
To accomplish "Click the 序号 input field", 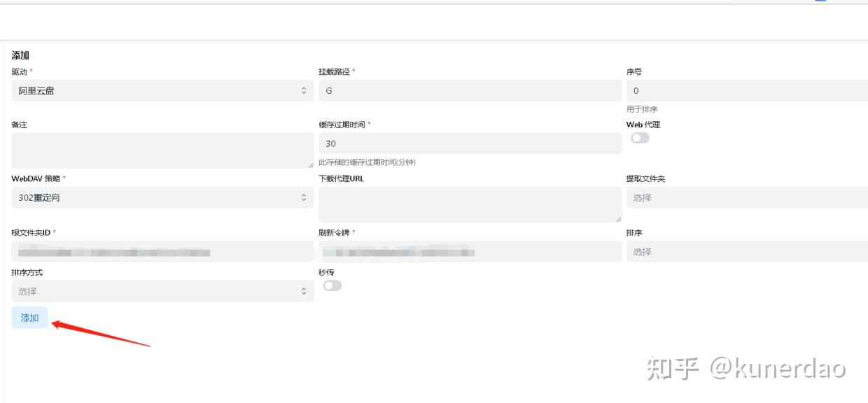I will pyautogui.click(x=747, y=90).
